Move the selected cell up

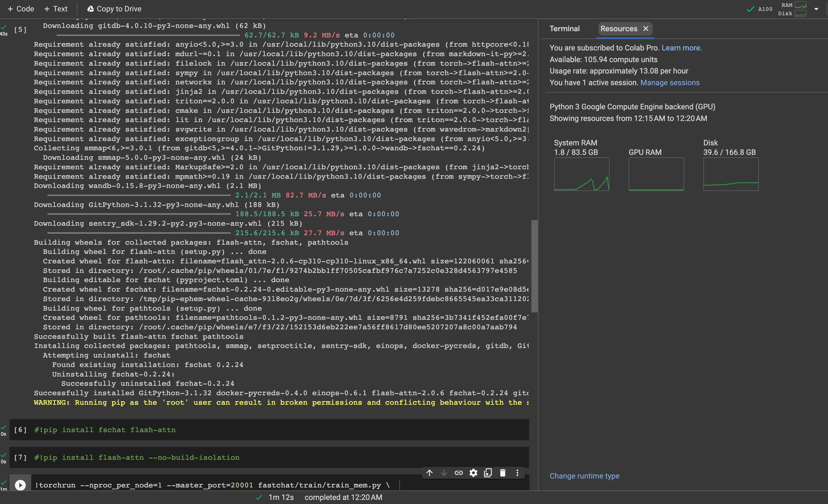[x=429, y=473]
